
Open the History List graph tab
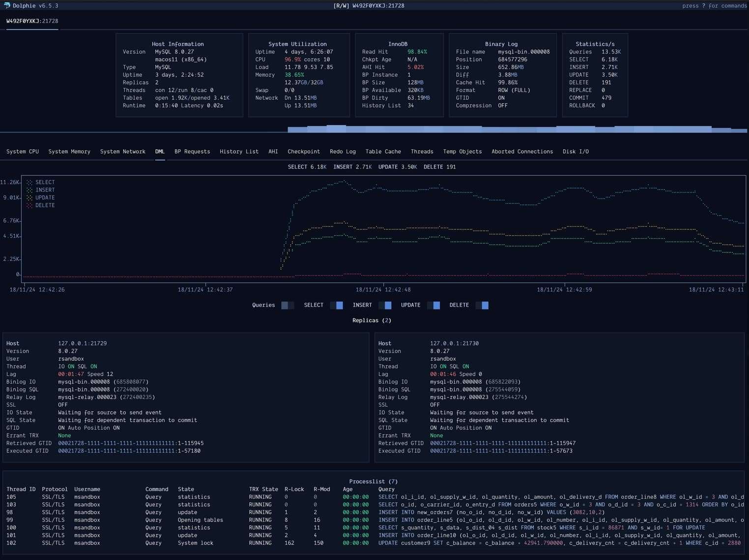(239, 151)
